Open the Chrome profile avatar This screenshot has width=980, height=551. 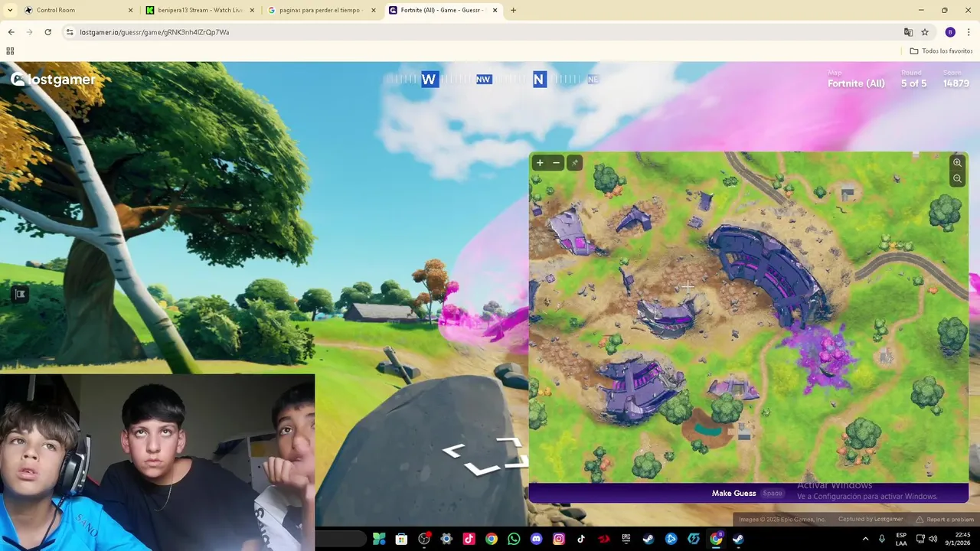click(950, 32)
